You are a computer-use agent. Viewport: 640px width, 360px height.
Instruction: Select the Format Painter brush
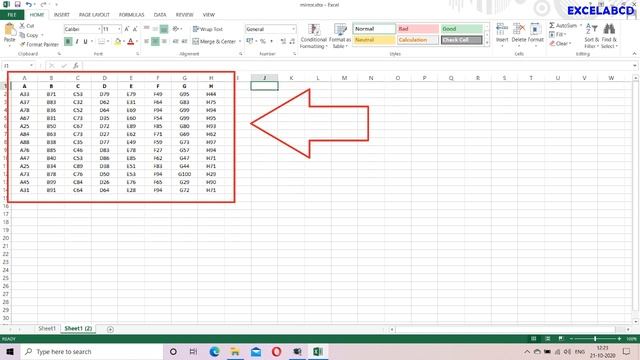[x=39, y=44]
